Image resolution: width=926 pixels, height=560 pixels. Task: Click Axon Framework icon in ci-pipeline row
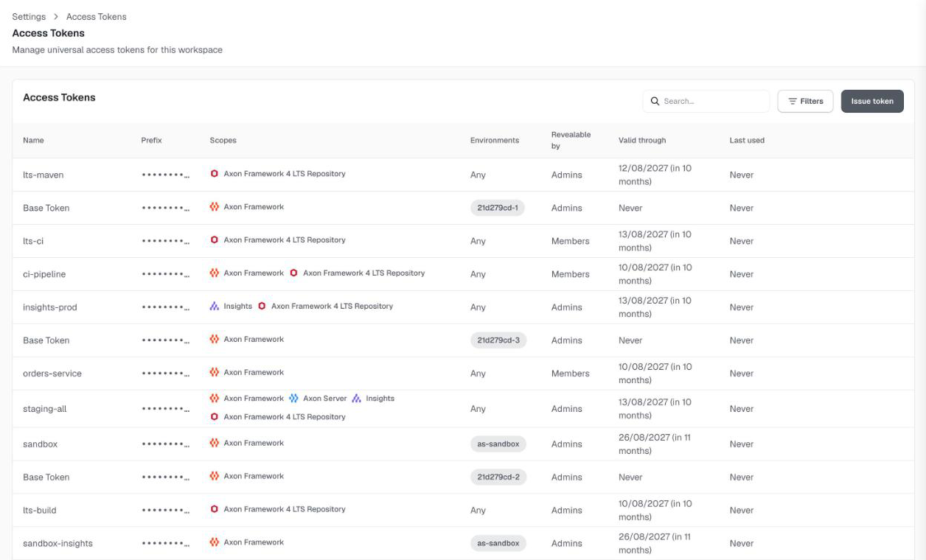coord(215,273)
